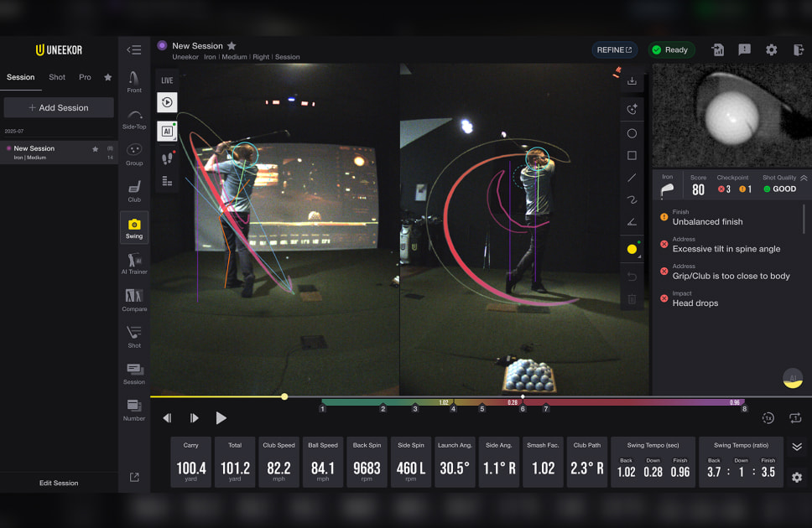The width and height of the screenshot is (812, 528).
Task: Switch to the Pro tab
Action: pos(85,77)
